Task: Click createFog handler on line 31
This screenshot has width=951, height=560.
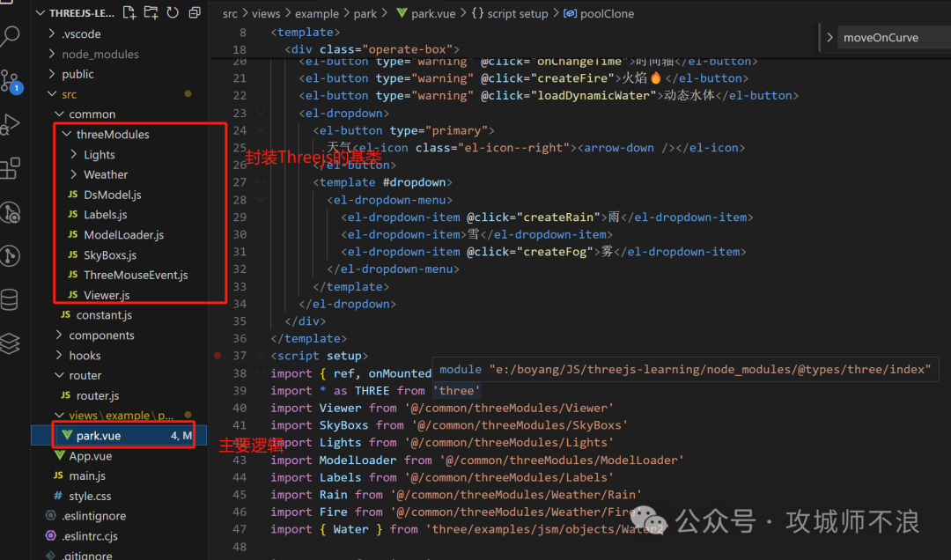Action: tap(555, 252)
